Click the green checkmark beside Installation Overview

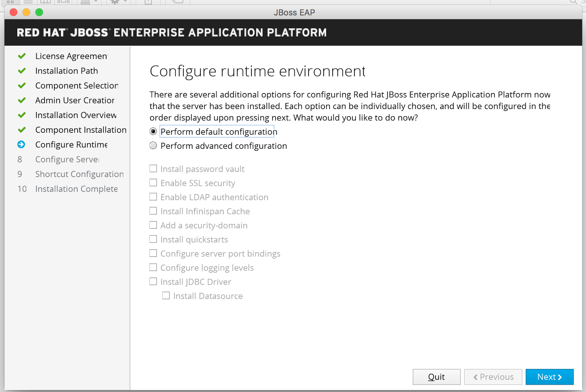[x=22, y=115]
